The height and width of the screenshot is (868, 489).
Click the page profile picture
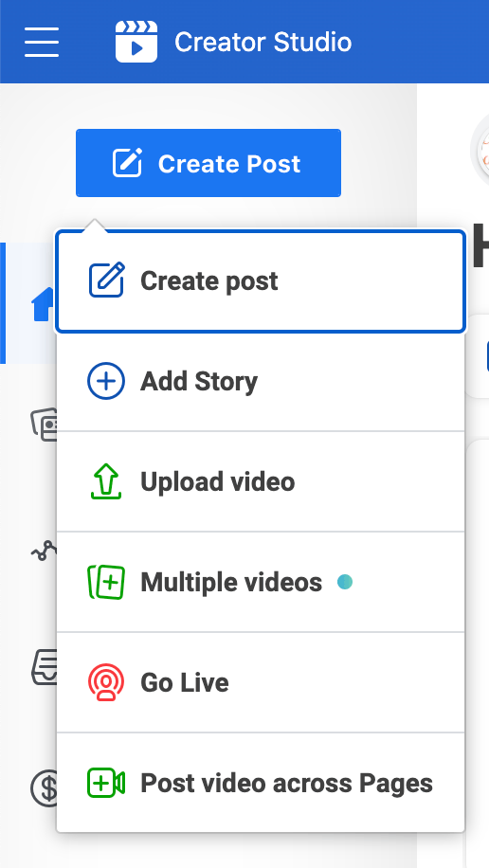click(x=480, y=150)
